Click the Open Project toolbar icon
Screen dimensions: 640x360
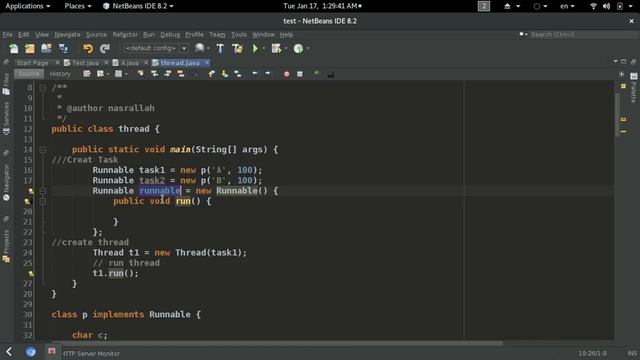click(46, 49)
